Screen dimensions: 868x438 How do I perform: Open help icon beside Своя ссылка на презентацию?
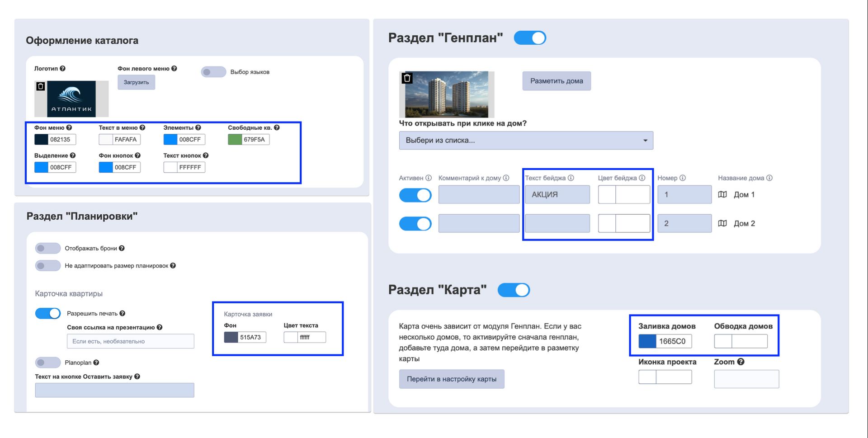click(160, 327)
